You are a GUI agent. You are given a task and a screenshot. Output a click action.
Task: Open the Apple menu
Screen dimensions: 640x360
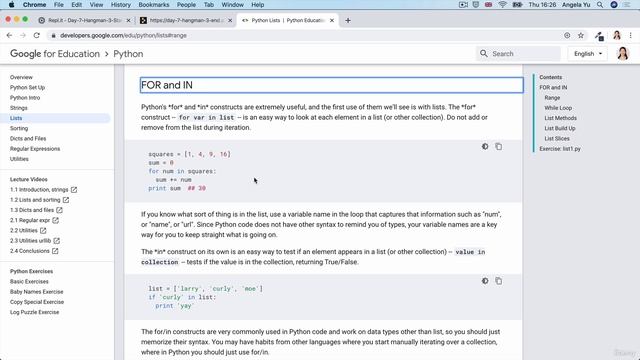pos(11,5)
